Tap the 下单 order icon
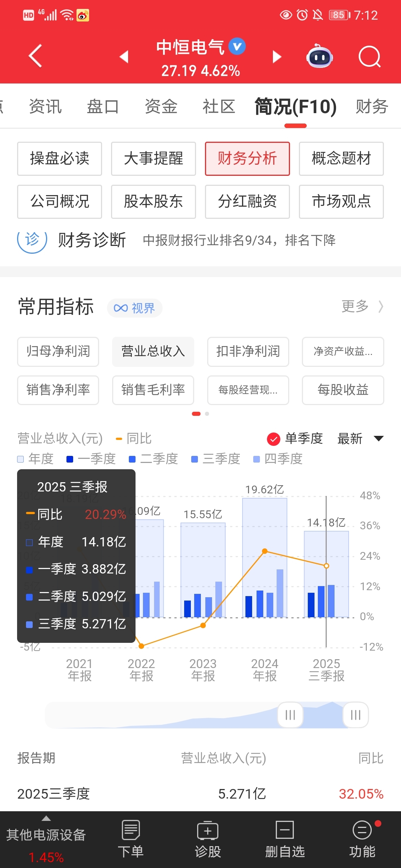This screenshot has height=868, width=401. (x=131, y=839)
